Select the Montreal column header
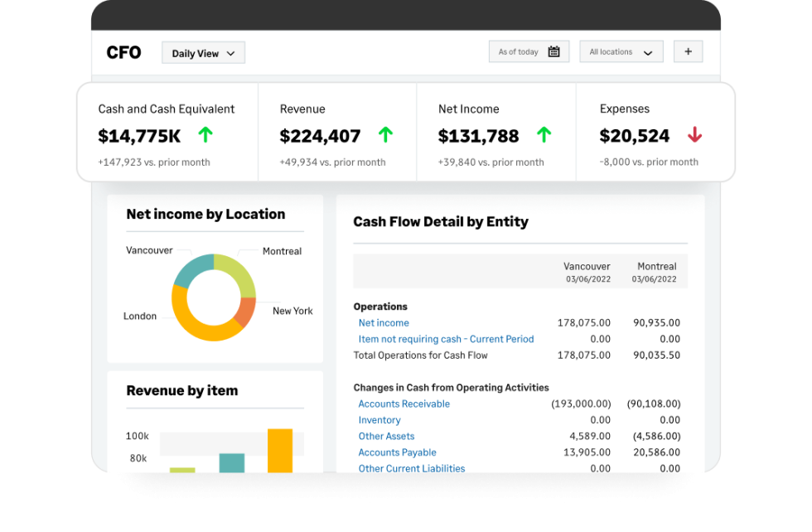The height and width of the screenshot is (532, 812). pos(657,267)
